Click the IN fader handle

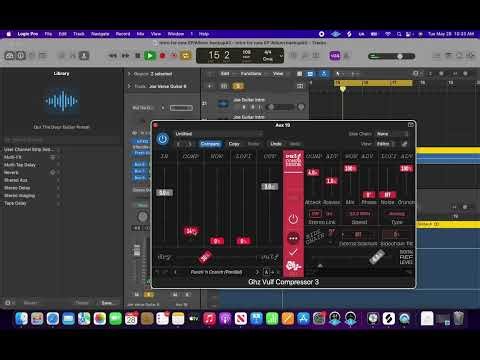click(164, 192)
